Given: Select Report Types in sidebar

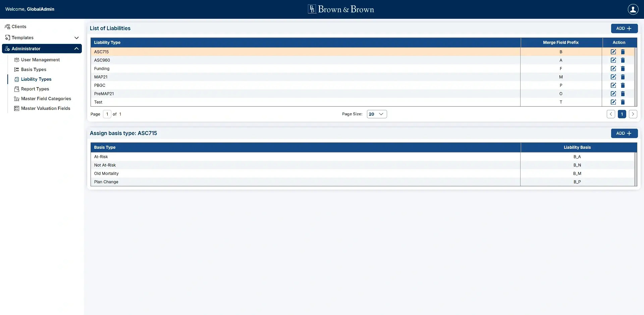Looking at the screenshot, I should tap(35, 89).
